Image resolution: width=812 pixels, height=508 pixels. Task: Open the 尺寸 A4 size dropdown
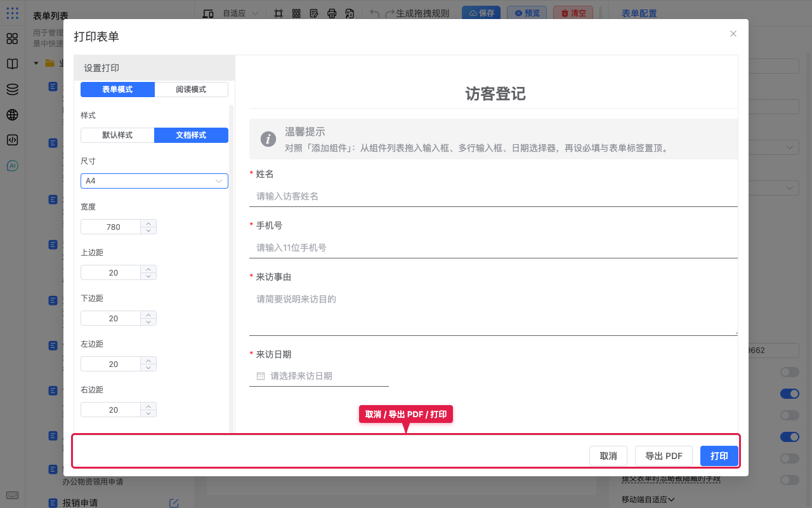point(154,181)
